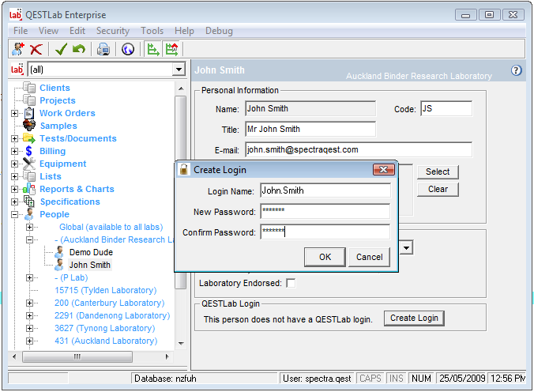Click the blue globe refresh icon
The height and width of the screenshot is (392, 534).
[x=128, y=49]
